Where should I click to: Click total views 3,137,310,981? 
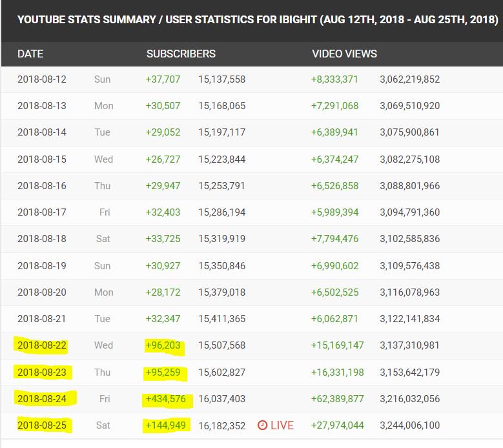(x=409, y=345)
